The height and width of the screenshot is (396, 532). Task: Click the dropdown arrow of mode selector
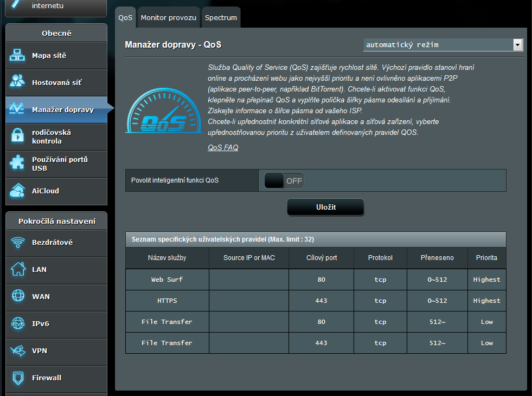point(518,44)
